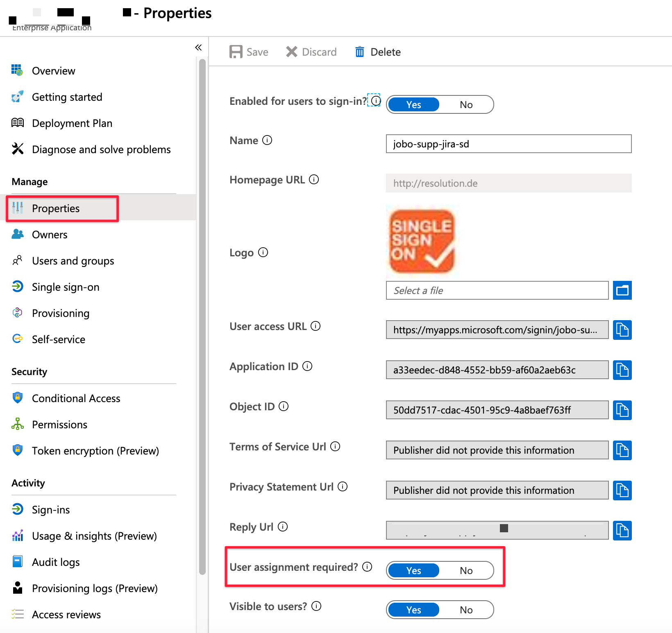
Task: Click the Discard X icon
Action: click(292, 52)
